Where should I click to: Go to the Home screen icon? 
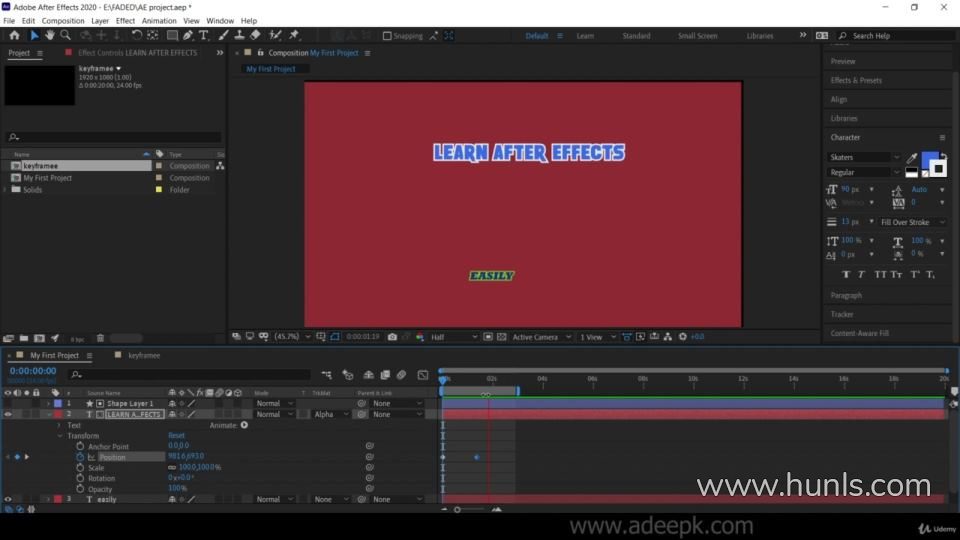14,36
